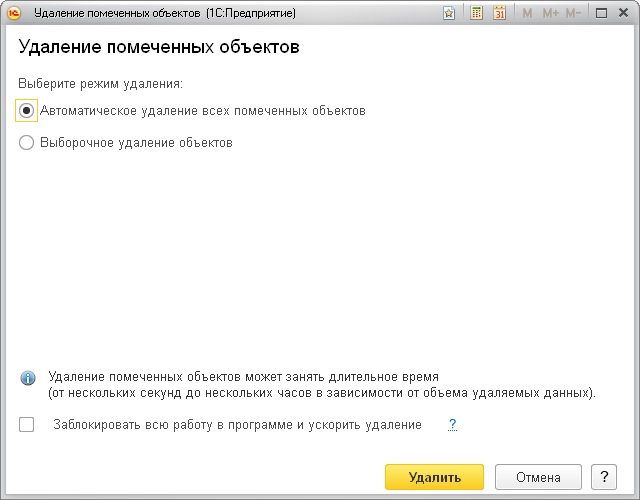Click the M memory button
640x500 pixels.
pos(527,13)
